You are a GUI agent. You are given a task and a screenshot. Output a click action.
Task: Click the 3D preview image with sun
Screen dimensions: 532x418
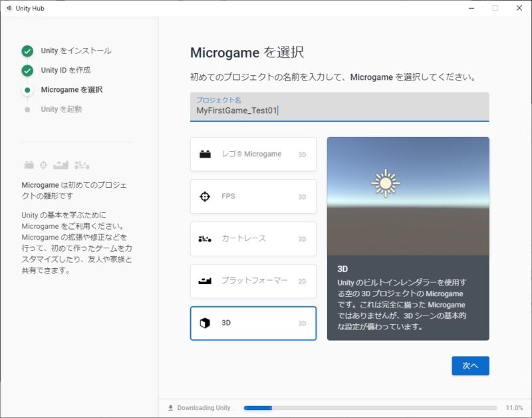pyautogui.click(x=408, y=196)
